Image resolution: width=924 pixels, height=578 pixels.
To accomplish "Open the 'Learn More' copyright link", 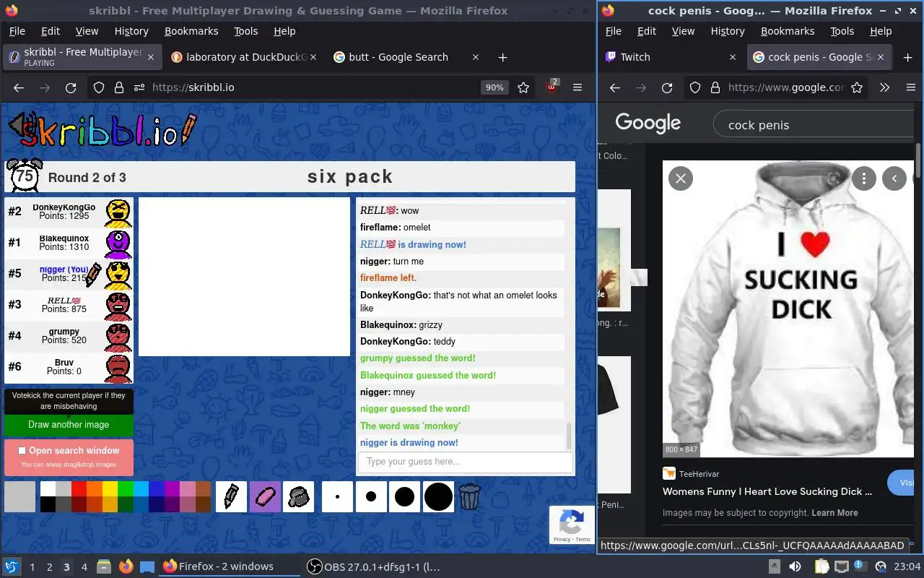I will click(x=834, y=513).
